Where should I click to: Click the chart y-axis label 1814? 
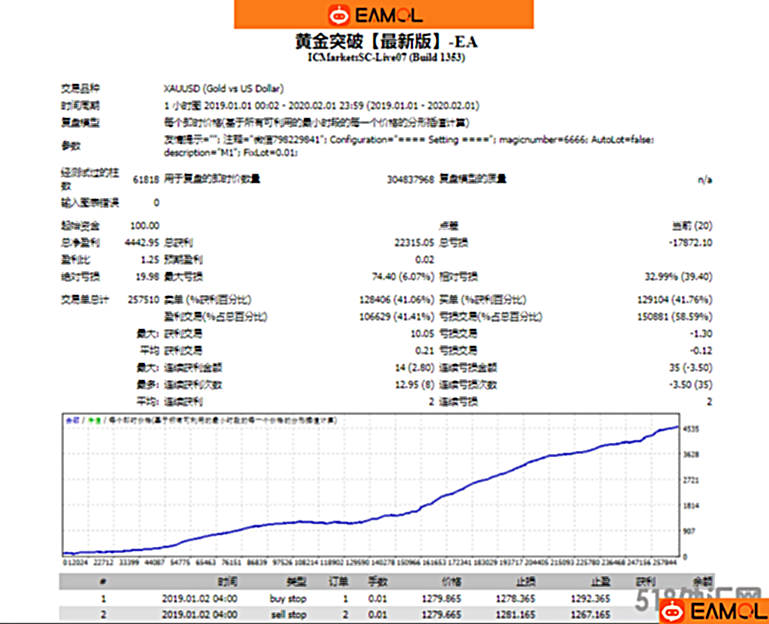(691, 505)
